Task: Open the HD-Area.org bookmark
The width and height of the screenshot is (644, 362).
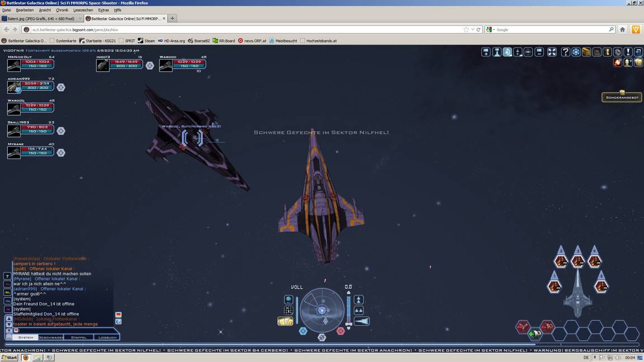Action: [172, 41]
